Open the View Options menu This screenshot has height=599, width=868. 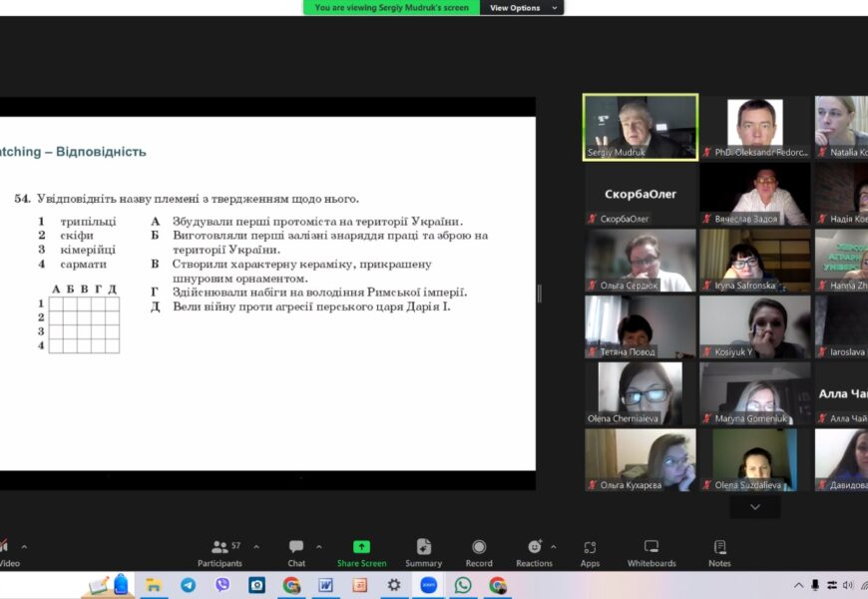click(x=521, y=8)
